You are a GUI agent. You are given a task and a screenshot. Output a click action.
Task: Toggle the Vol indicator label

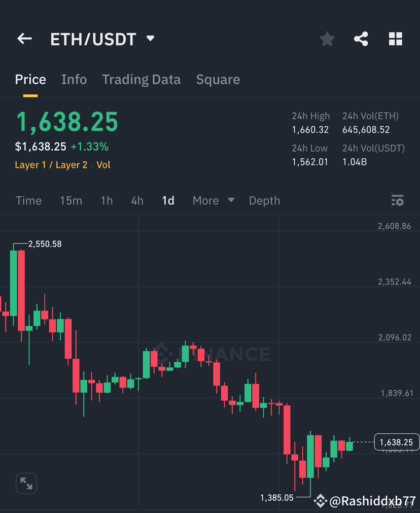[x=103, y=164]
